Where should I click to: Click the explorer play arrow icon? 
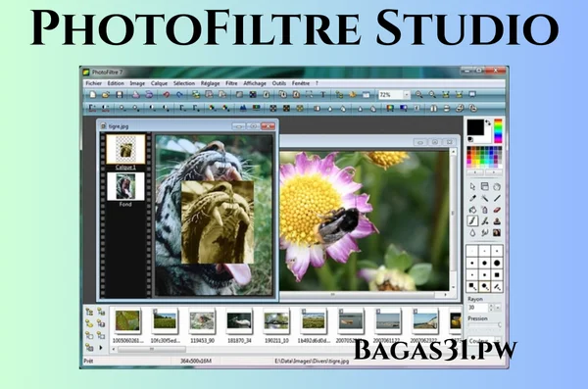[101, 348]
